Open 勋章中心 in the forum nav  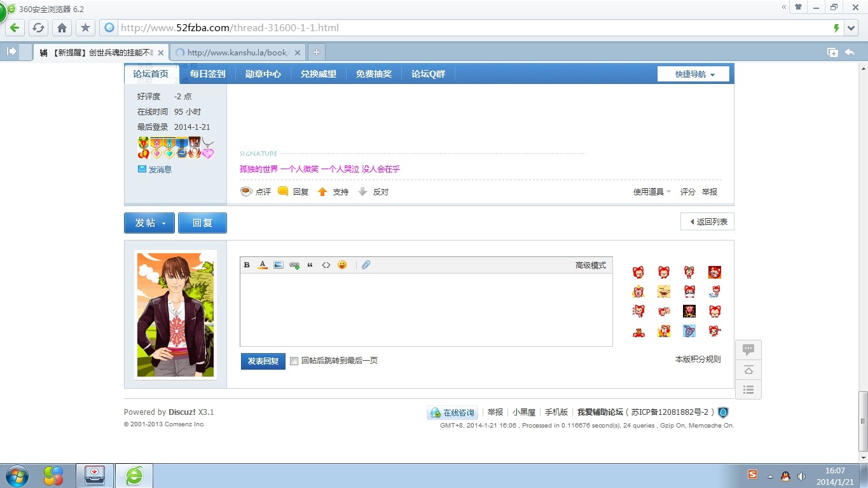coord(263,74)
